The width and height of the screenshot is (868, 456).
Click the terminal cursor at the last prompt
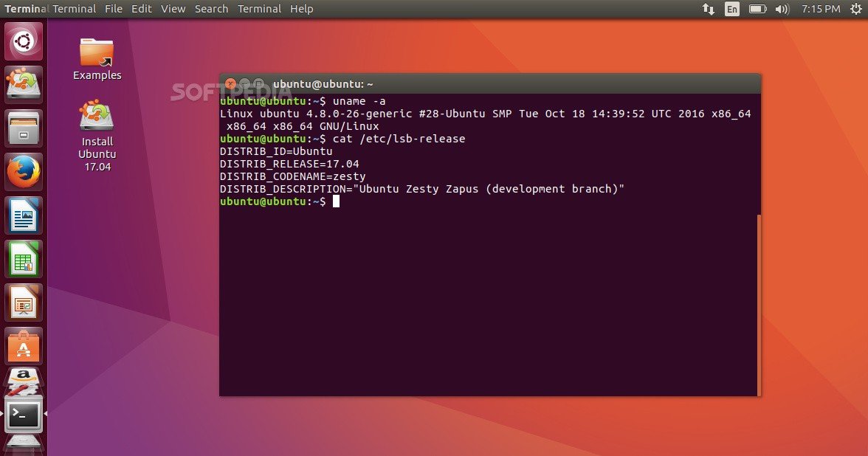[336, 201]
